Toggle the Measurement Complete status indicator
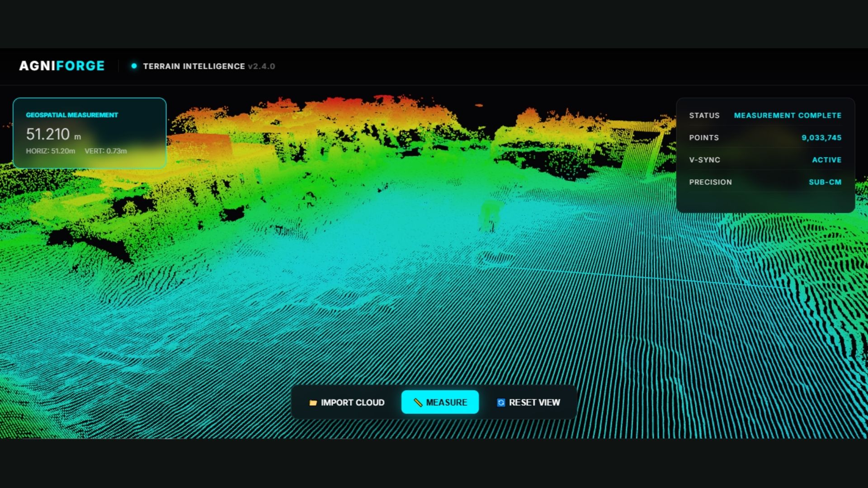This screenshot has width=868, height=488. click(x=788, y=115)
